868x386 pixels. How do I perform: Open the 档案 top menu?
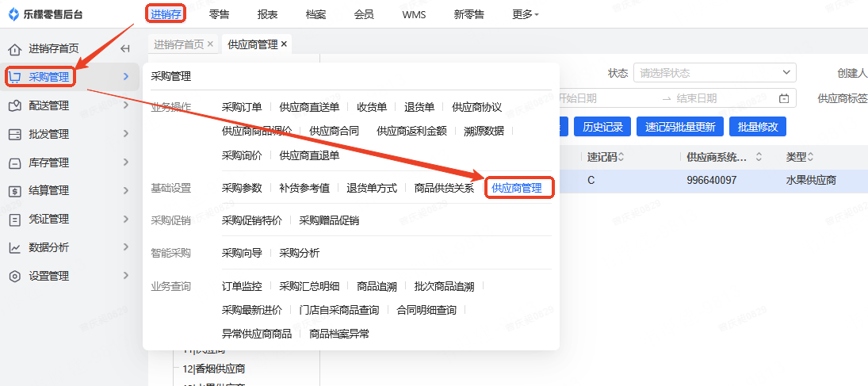click(315, 14)
